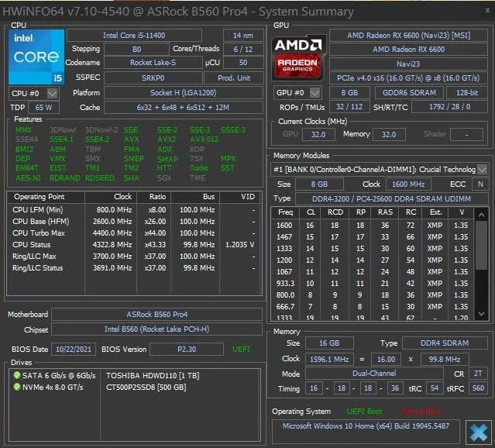
Task: Click the cache 6x32 + 6x48 field
Action: [184, 108]
